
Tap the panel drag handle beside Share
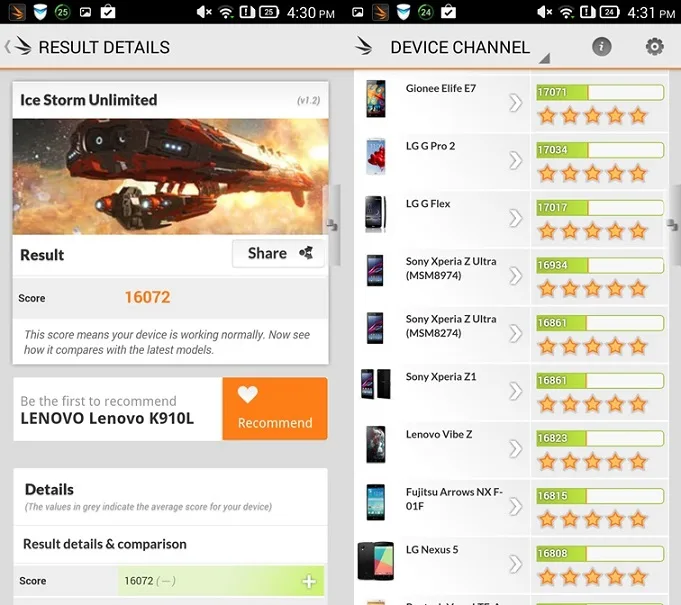pos(333,225)
